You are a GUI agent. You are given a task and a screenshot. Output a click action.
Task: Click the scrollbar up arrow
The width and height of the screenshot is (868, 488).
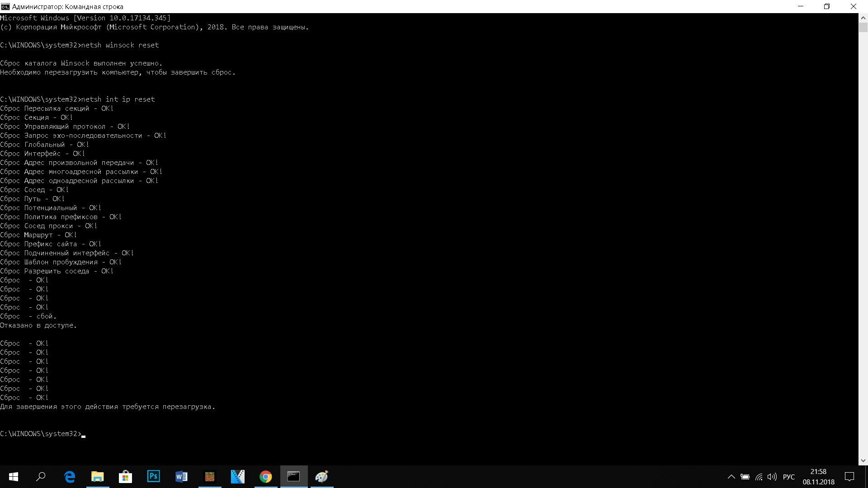tap(863, 18)
